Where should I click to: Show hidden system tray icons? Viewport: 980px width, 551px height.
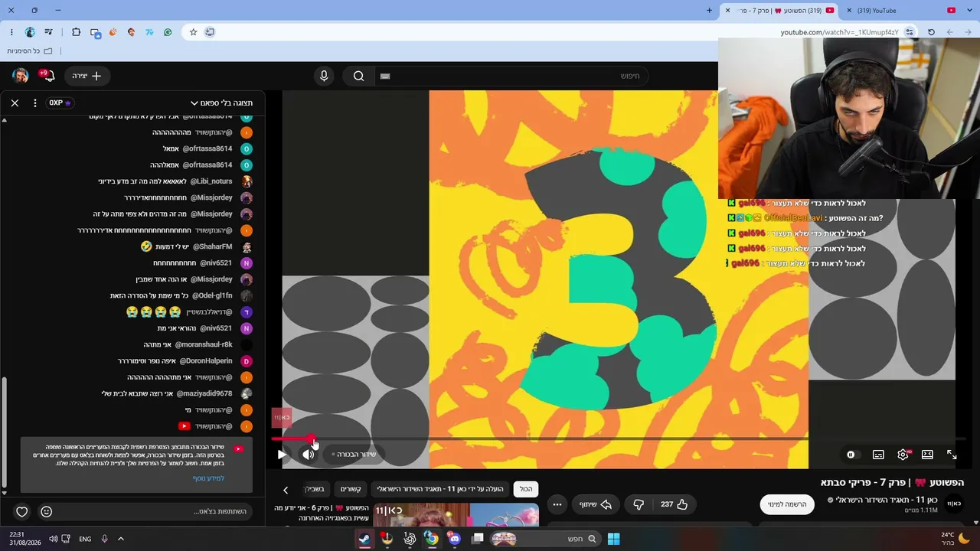click(121, 539)
